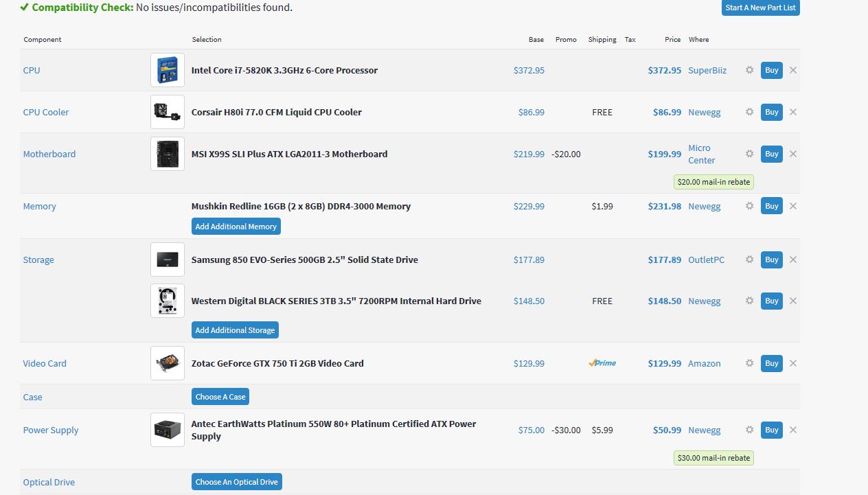This screenshot has width=868, height=495.
Task: Open the Case category link
Action: (32, 397)
